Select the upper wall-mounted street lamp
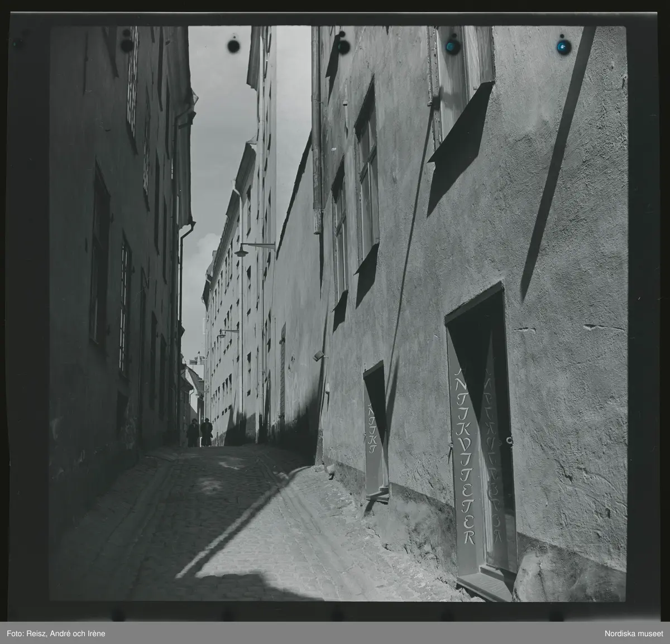Screen dimensions: 670x644 click(242, 252)
